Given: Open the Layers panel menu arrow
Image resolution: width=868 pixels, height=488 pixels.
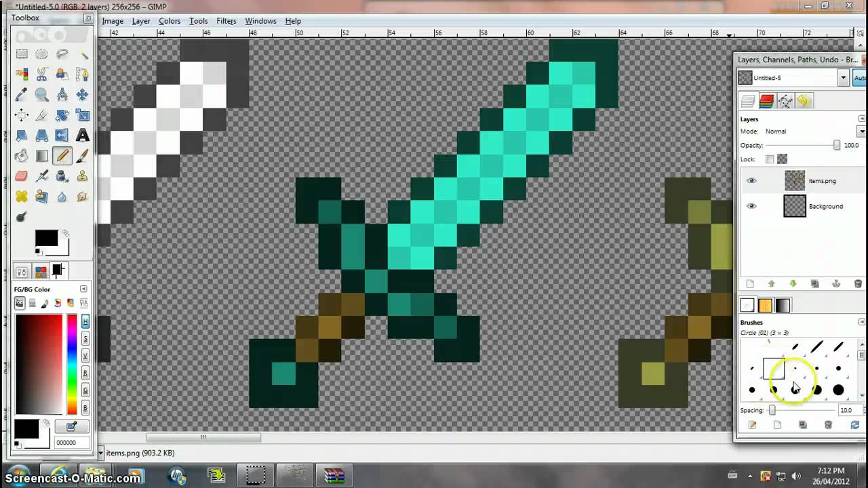Looking at the screenshot, I should pyautogui.click(x=861, y=119).
